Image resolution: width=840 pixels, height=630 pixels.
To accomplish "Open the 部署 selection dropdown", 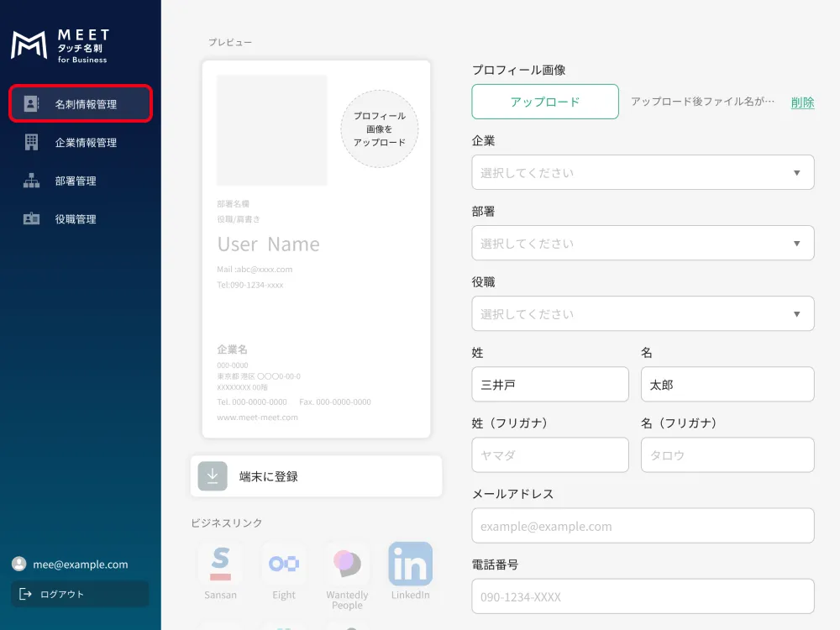I will 643,243.
